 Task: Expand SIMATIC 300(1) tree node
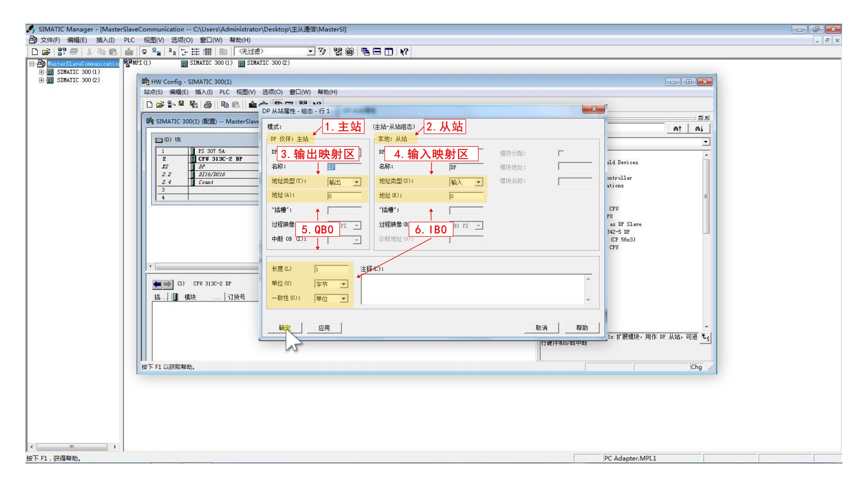click(42, 72)
